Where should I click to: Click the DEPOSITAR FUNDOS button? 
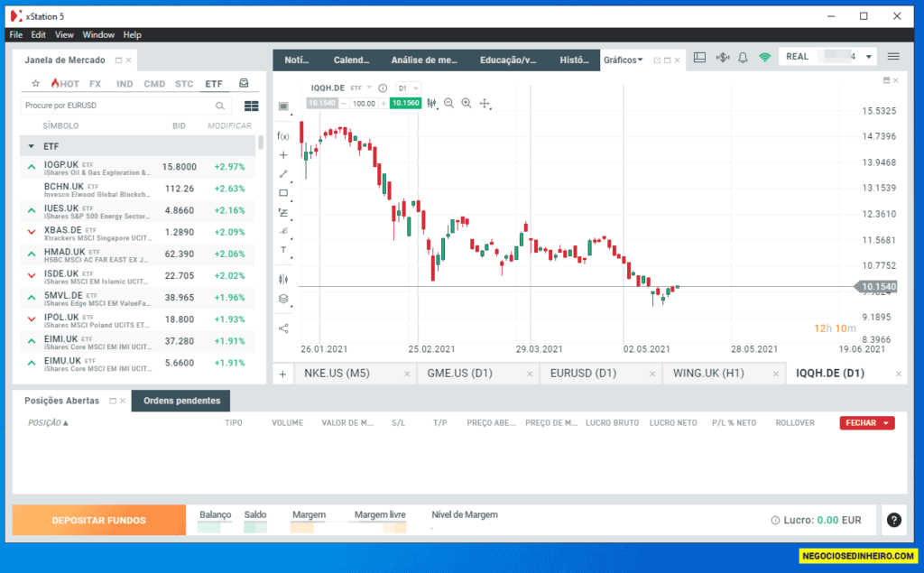(x=99, y=520)
